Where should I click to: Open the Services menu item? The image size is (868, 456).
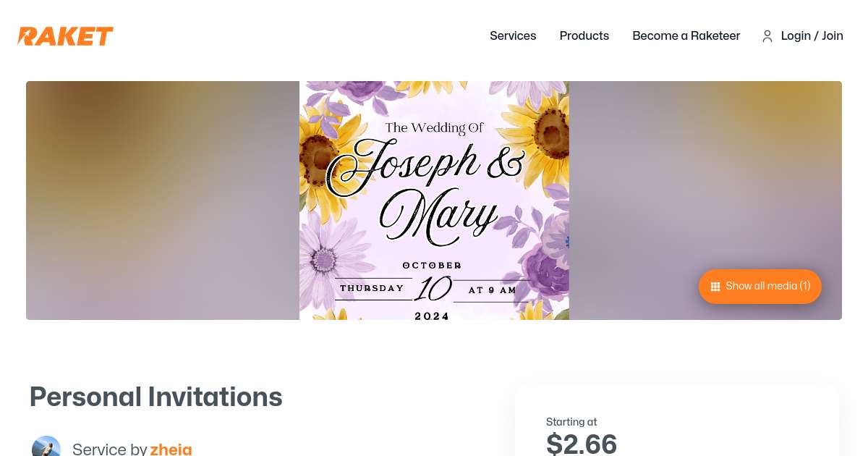click(x=513, y=36)
